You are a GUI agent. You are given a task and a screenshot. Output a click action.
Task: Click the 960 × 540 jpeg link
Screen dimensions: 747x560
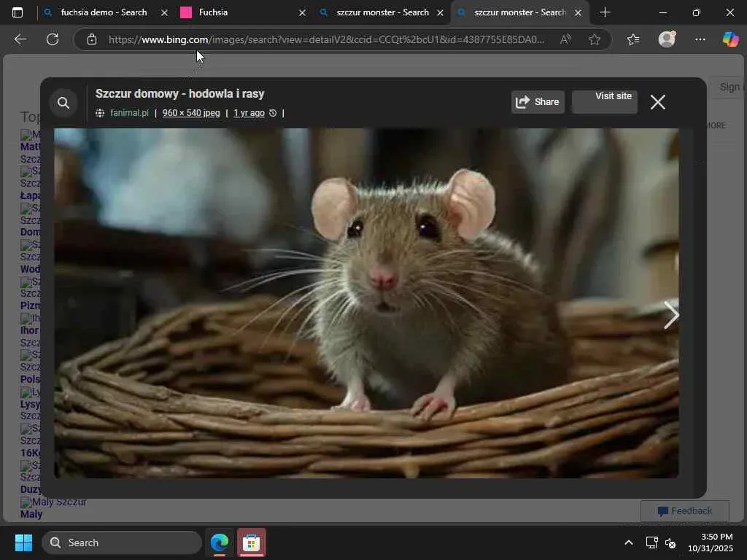(191, 113)
